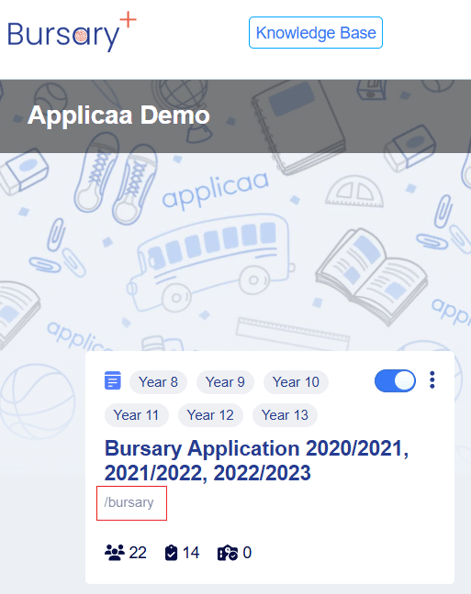This screenshot has height=594, width=471.
Task: Open the three-dot options menu
Action: 432,380
